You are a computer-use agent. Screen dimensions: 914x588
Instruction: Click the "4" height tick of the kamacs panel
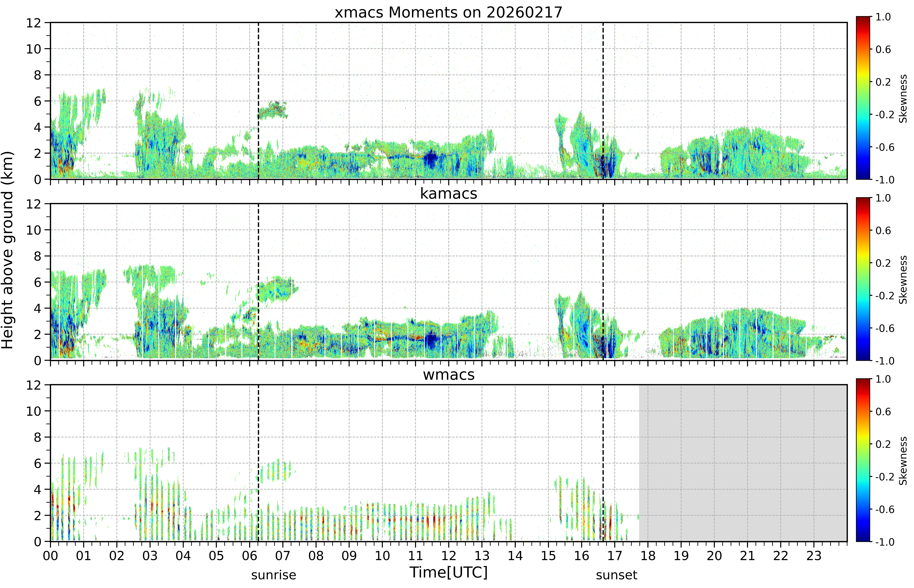(x=37, y=308)
